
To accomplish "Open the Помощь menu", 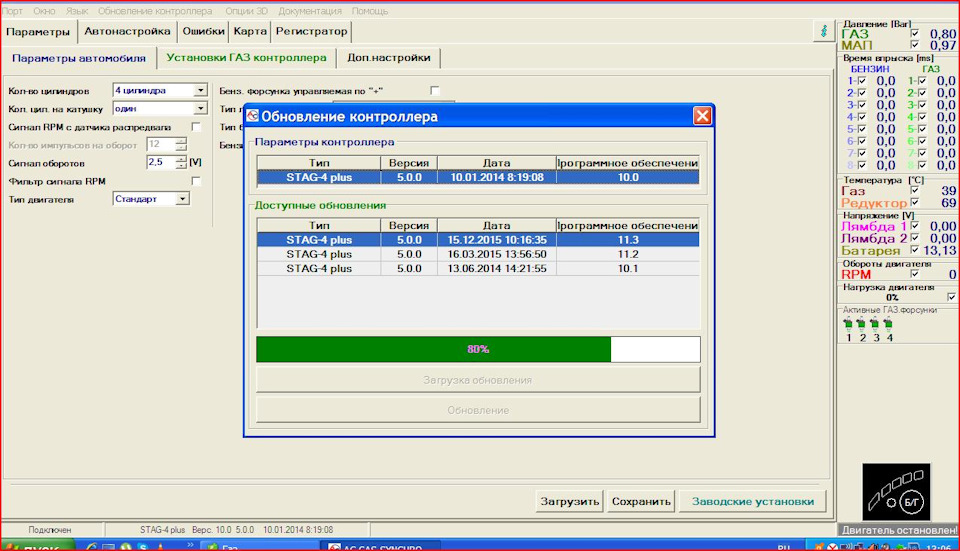I will [370, 11].
